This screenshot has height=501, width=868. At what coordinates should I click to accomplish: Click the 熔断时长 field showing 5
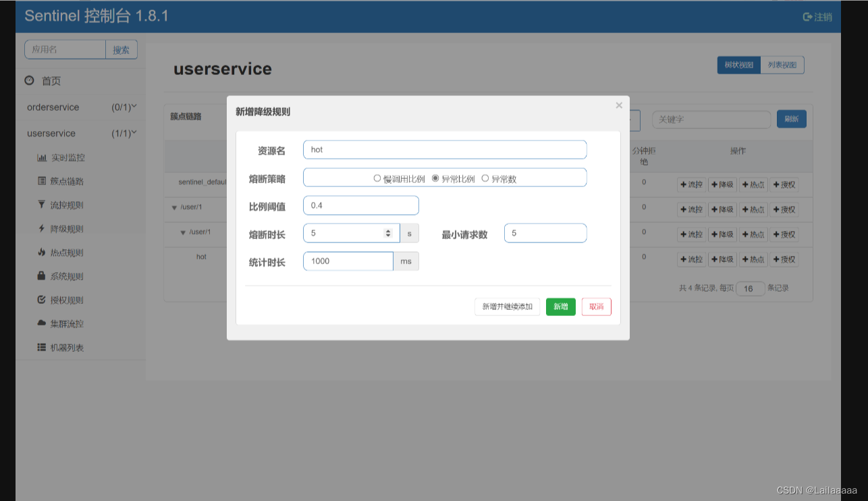click(351, 233)
